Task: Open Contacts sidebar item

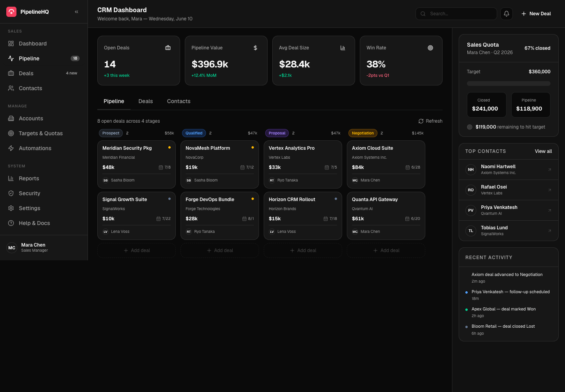Action: click(x=44, y=88)
